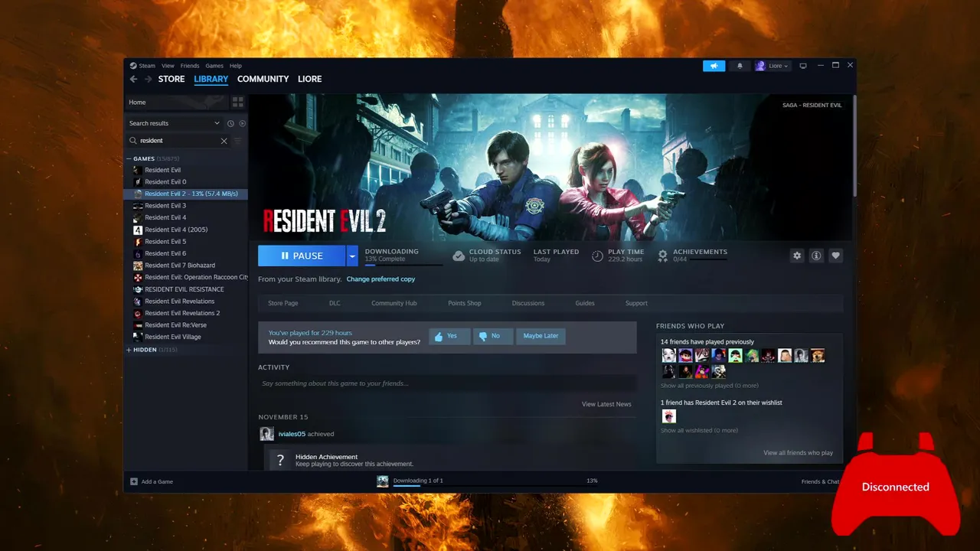Image resolution: width=980 pixels, height=551 pixels.
Task: Click the Steam logo in the menu bar
Action: coord(133,66)
